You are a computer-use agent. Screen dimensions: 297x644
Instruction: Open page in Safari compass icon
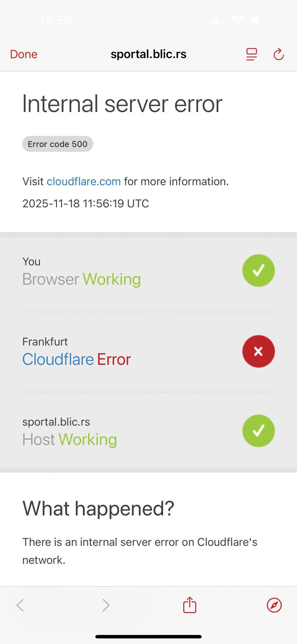274,605
